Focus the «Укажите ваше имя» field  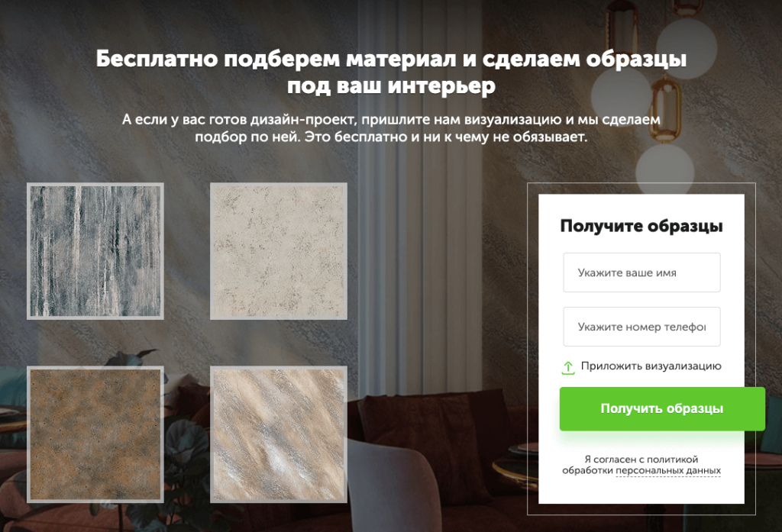point(641,272)
